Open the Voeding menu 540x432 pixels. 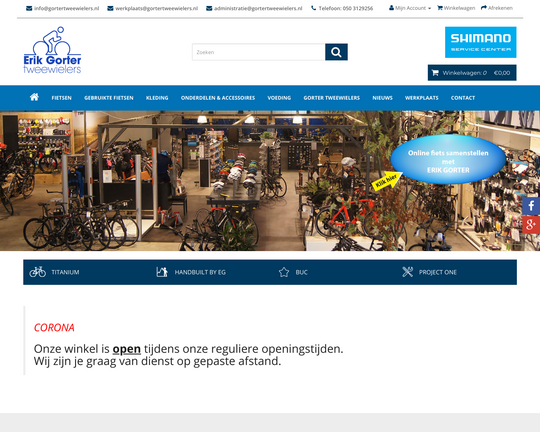pyautogui.click(x=279, y=98)
